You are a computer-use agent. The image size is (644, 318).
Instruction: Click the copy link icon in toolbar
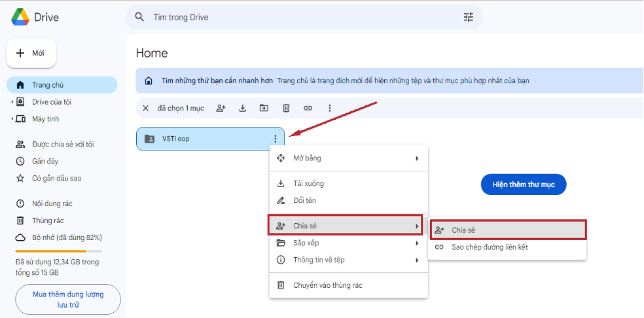pos(308,108)
